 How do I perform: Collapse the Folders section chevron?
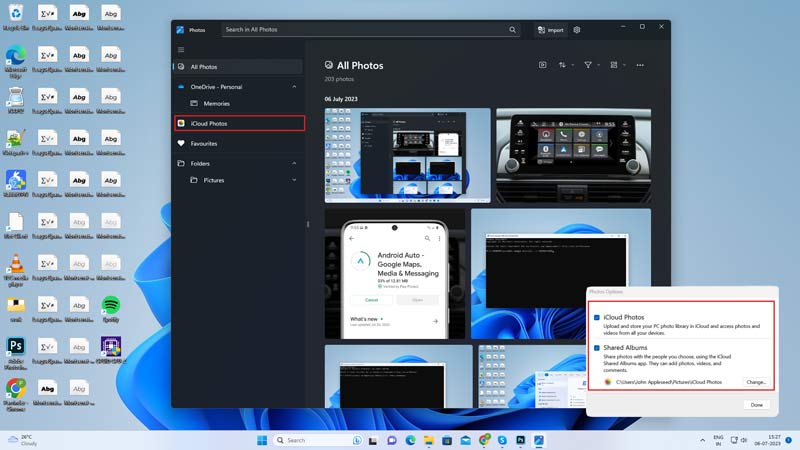tap(294, 163)
